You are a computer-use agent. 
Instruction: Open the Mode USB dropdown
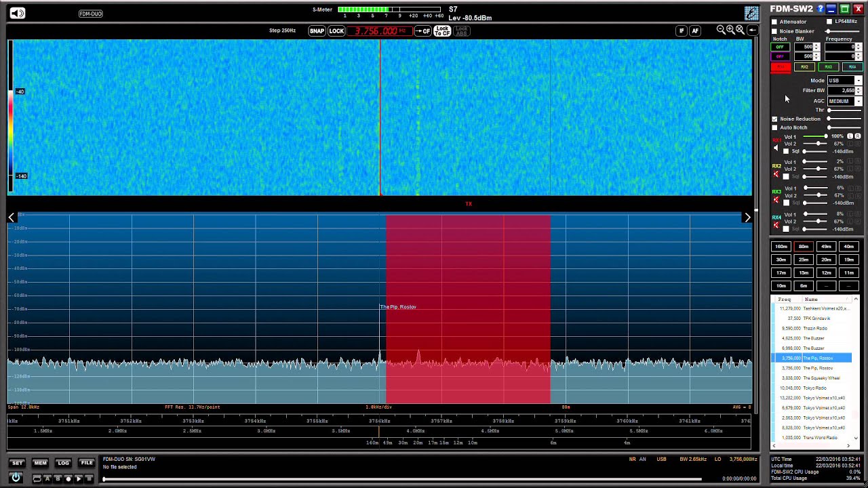(845, 81)
